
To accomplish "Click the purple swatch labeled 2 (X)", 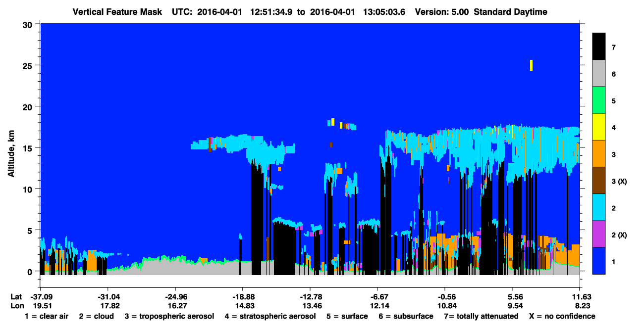I will coord(599,234).
